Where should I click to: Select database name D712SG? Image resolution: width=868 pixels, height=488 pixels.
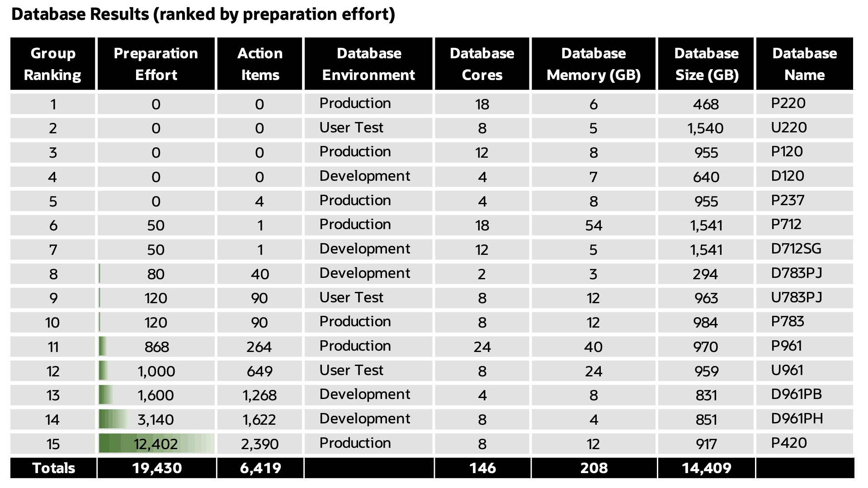point(796,249)
